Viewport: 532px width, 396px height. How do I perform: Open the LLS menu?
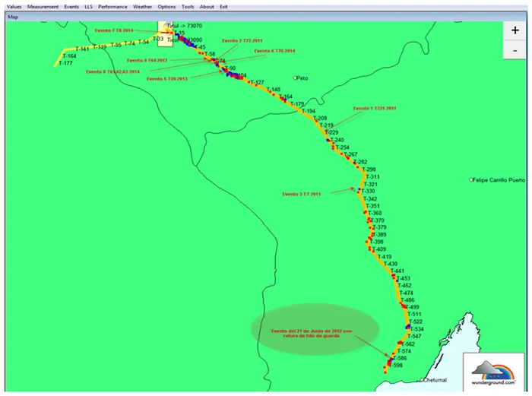[x=90, y=6]
